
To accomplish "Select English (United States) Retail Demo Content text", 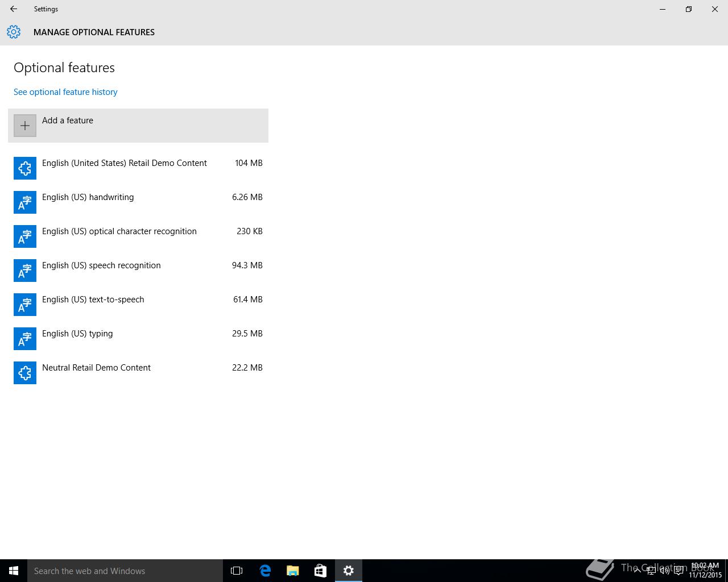I will (x=125, y=163).
